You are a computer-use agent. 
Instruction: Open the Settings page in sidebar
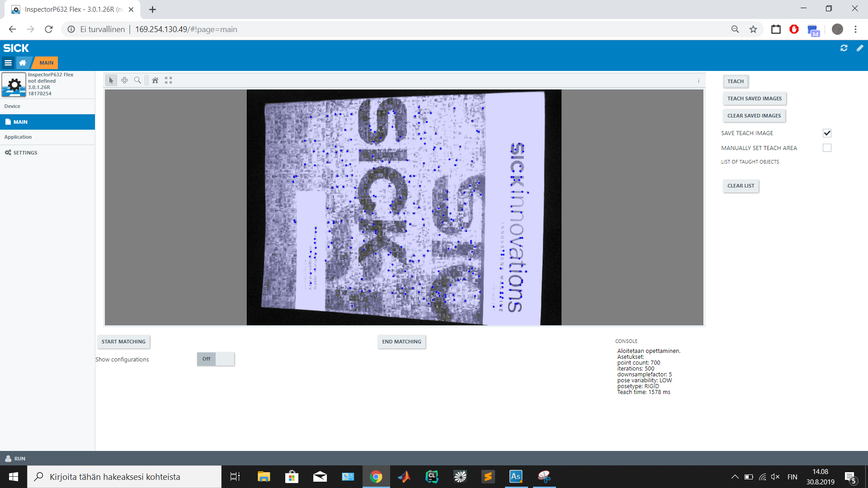[x=25, y=153]
